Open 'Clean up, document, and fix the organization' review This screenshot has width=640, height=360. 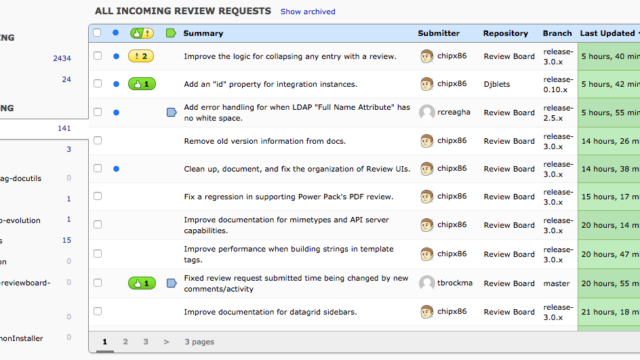pos(297,169)
